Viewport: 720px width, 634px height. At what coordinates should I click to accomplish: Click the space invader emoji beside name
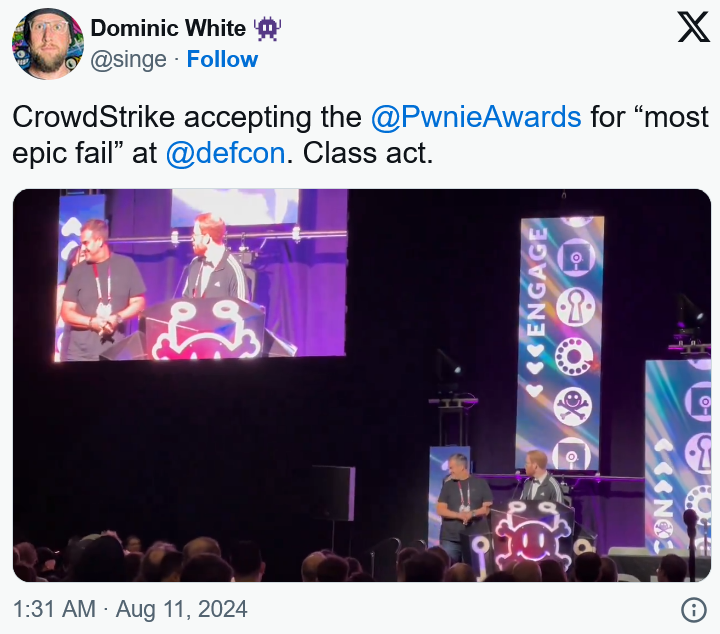coord(268,28)
